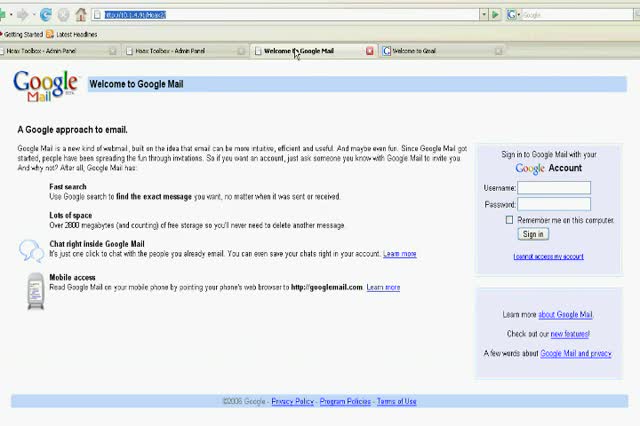Click the ©2006 Google footer text

point(244,402)
